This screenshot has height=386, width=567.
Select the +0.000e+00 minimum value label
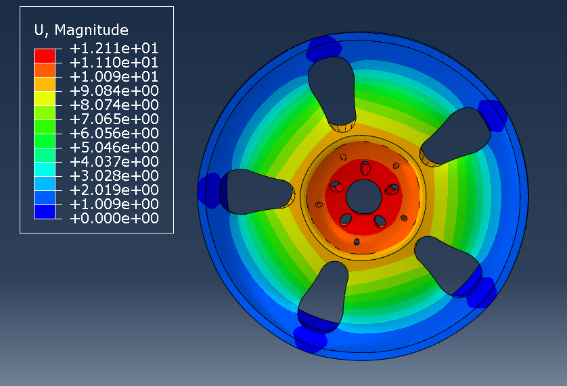[114, 219]
